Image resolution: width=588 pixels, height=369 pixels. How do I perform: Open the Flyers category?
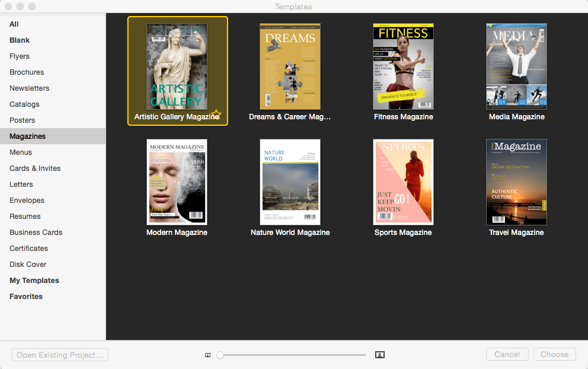[20, 56]
